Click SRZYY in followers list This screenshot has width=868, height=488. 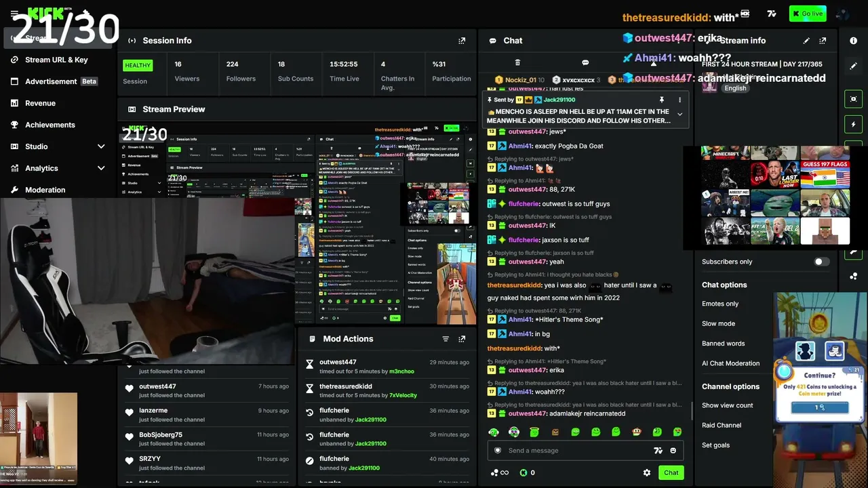pyautogui.click(x=150, y=459)
